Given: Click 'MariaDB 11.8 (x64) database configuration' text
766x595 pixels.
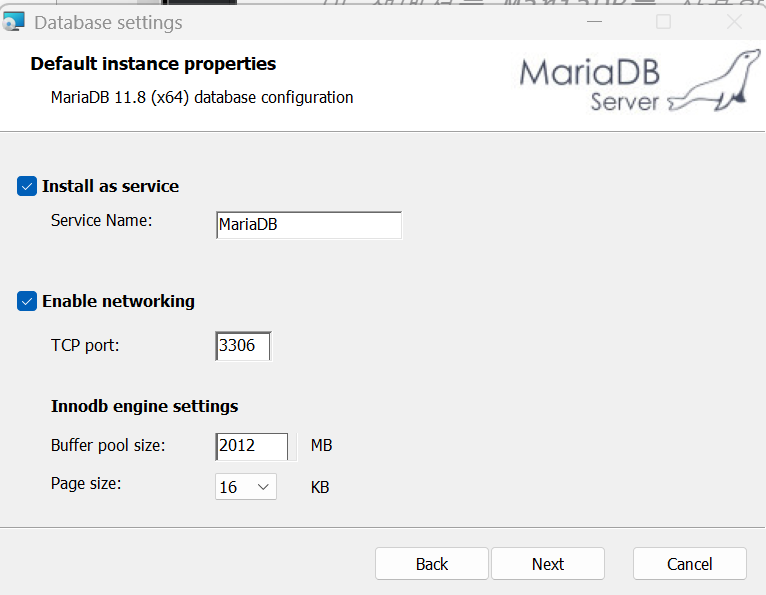Looking at the screenshot, I should (202, 97).
